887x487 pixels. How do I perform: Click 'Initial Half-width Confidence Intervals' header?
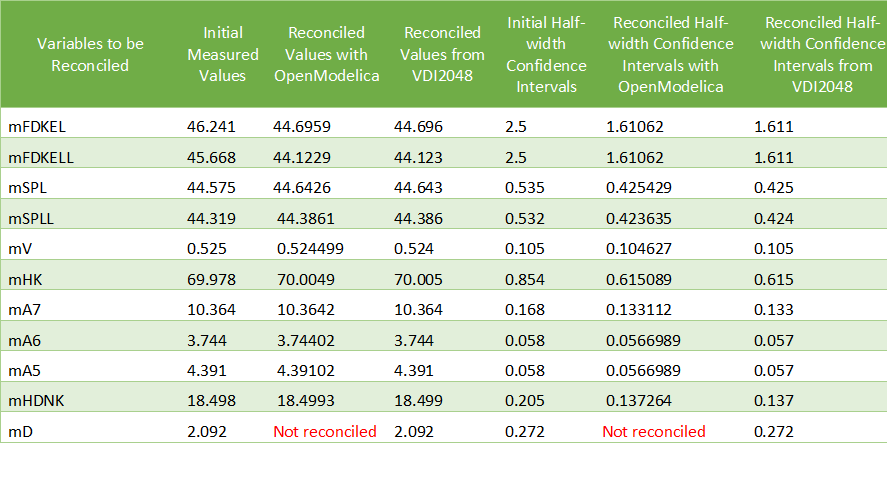pyautogui.click(x=547, y=54)
